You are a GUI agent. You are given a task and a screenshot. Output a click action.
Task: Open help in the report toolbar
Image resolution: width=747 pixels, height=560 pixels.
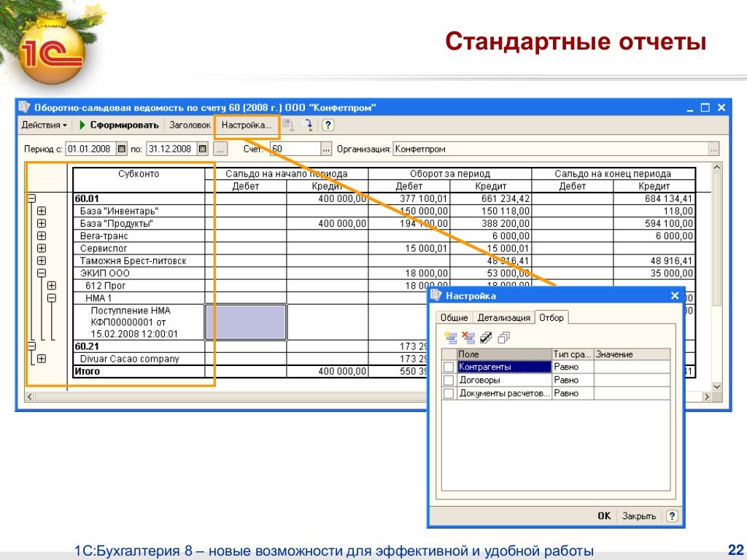pos(328,125)
